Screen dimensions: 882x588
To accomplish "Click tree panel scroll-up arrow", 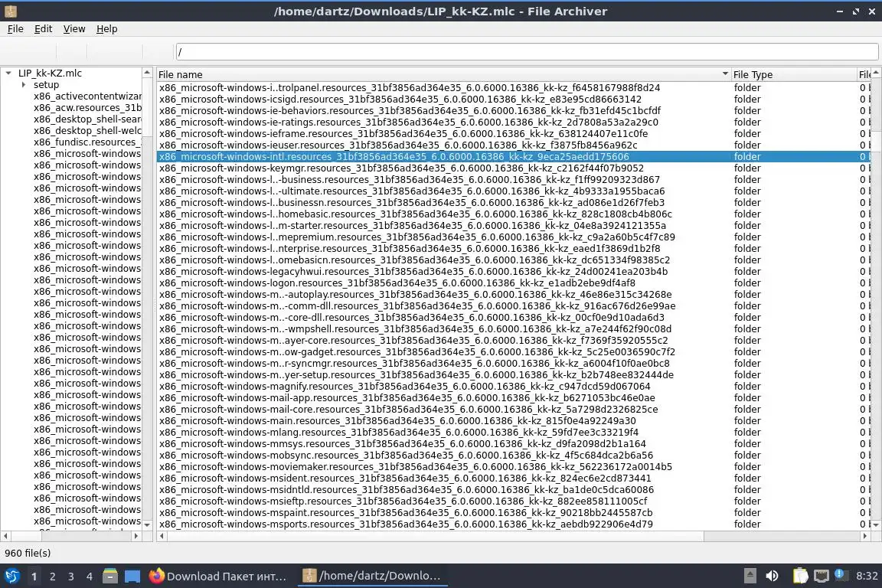I will pyautogui.click(x=147, y=73).
